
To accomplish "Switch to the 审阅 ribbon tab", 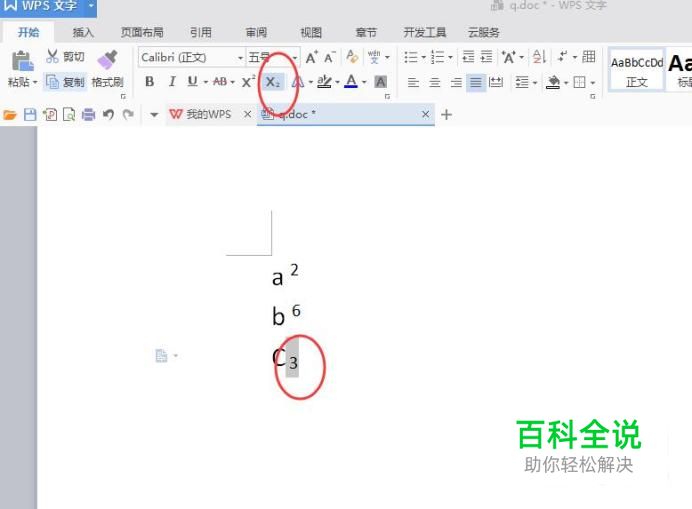I will tap(256, 32).
